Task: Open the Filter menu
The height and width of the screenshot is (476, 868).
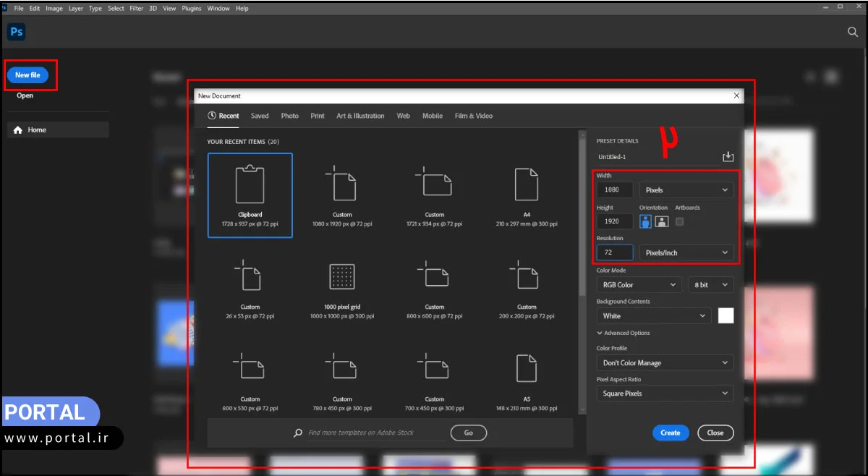Action: tap(137, 9)
